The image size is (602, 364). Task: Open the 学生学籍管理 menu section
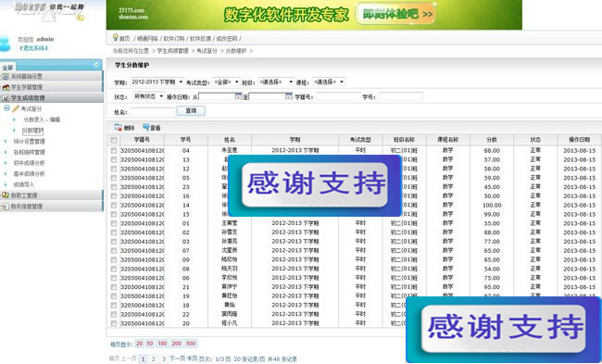point(52,87)
